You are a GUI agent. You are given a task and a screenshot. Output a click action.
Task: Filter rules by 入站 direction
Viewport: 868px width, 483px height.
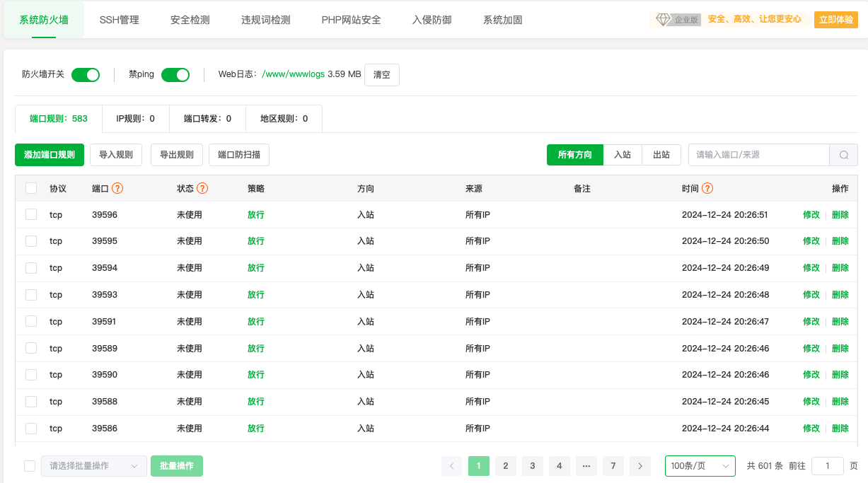pyautogui.click(x=623, y=155)
